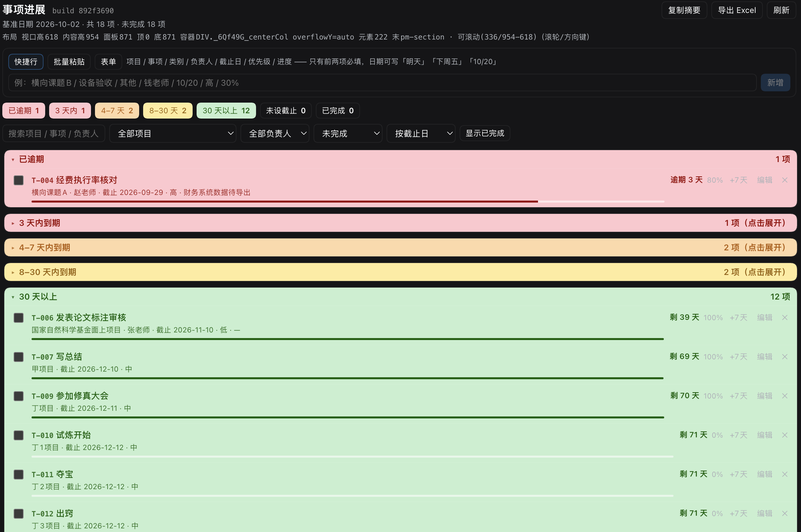
Task: Mark T-004 经费执行率核对 as done
Action: [19, 180]
